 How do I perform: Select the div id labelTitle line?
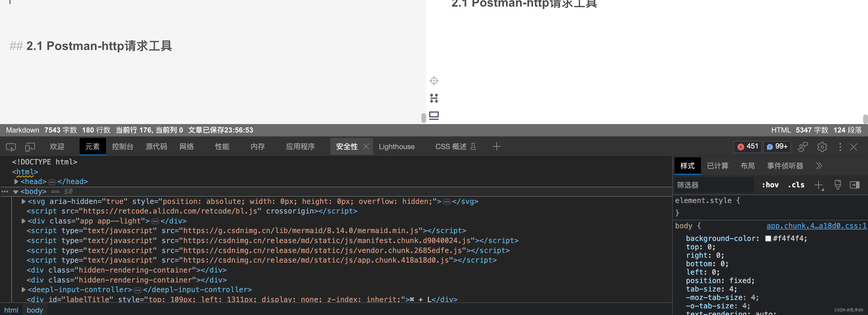[242, 299]
